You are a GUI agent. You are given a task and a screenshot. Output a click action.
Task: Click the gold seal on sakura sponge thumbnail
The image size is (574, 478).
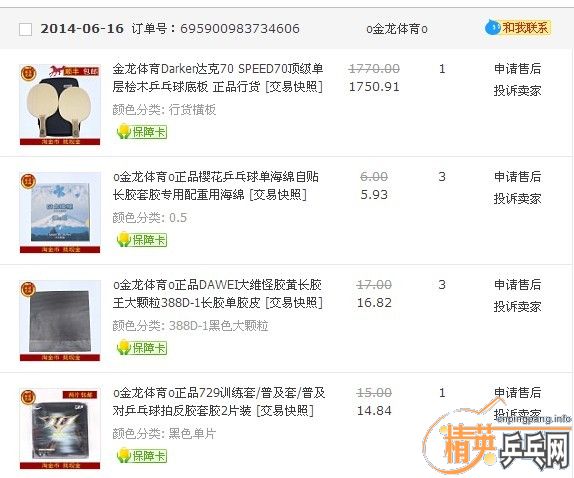pos(28,181)
